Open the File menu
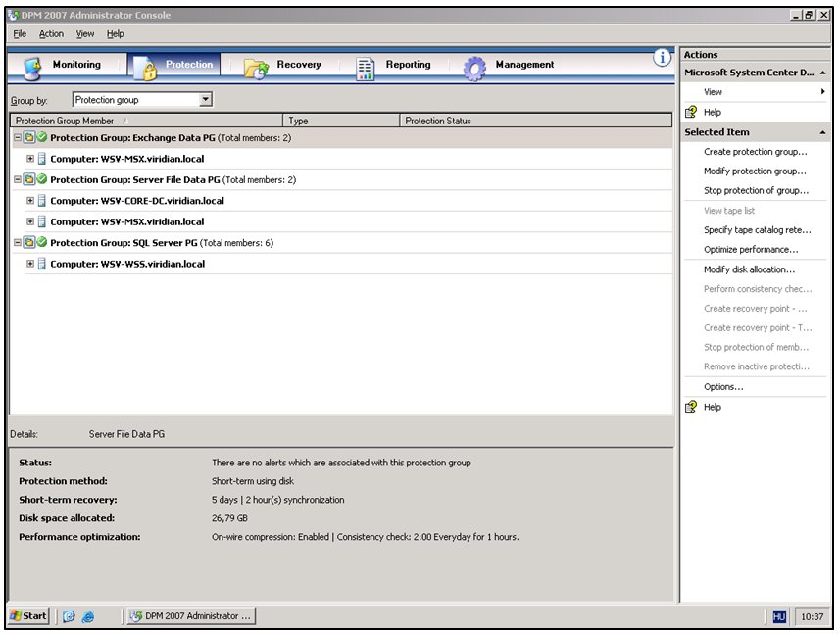 (x=20, y=33)
